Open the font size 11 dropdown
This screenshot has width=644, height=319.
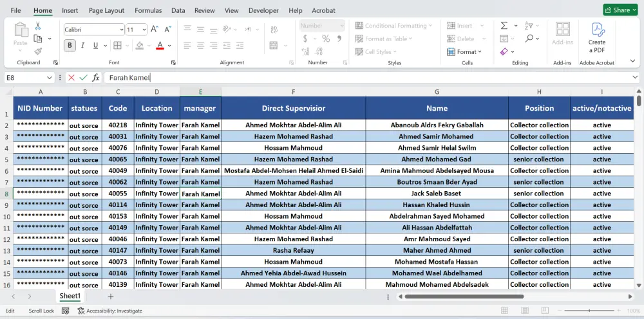coord(144,30)
